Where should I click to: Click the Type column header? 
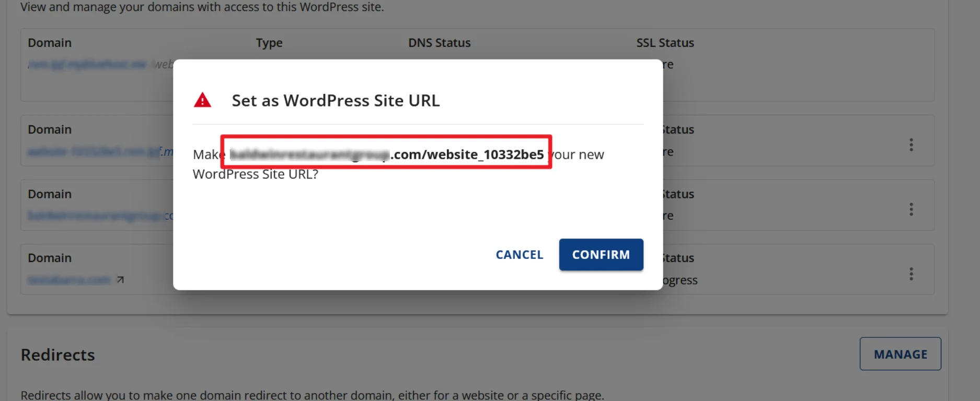[269, 43]
